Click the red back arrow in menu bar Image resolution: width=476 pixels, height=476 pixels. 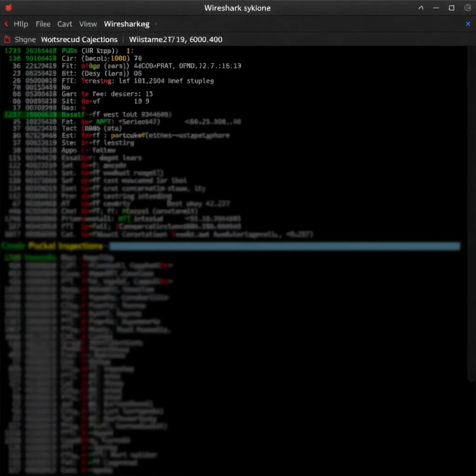point(6,24)
